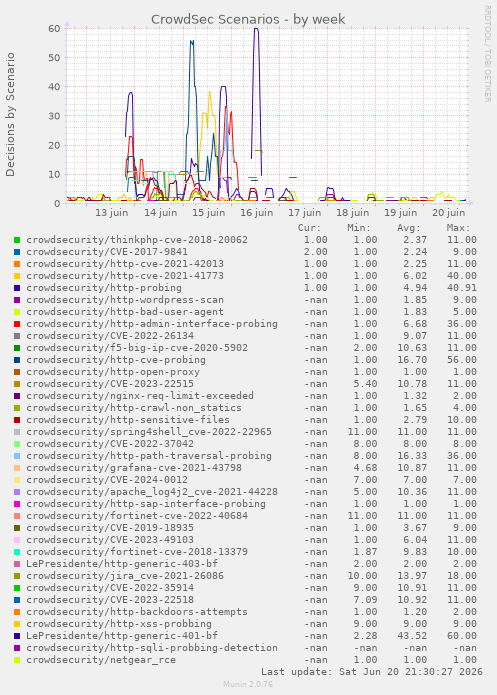This screenshot has width=497, height=695.
Task: Click the Max: column header
Action: click(x=458, y=228)
